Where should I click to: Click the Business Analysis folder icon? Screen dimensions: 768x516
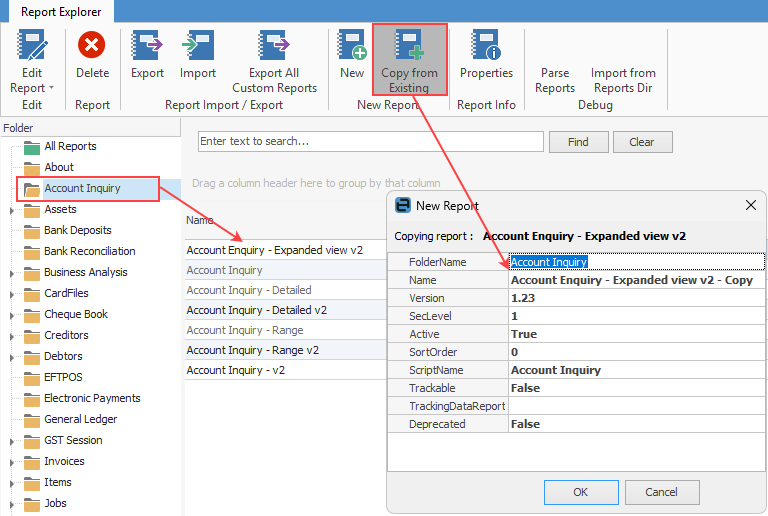[x=32, y=273]
